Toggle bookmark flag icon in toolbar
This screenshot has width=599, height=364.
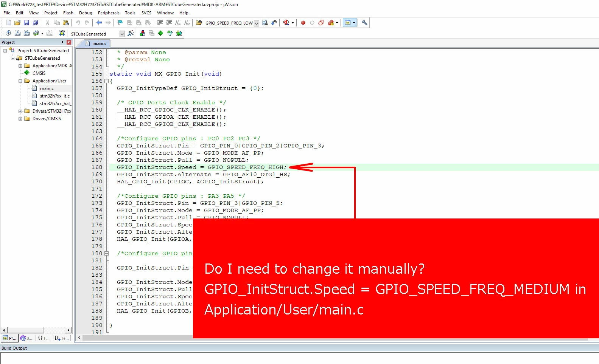click(x=120, y=23)
